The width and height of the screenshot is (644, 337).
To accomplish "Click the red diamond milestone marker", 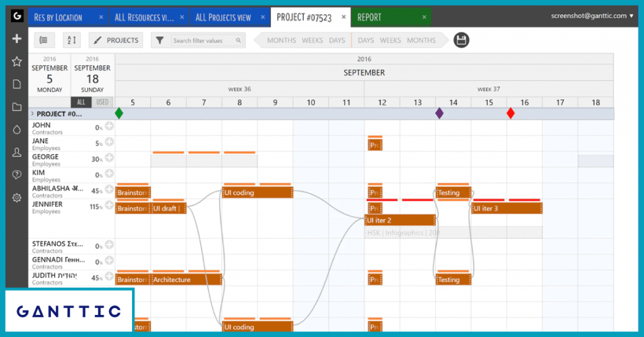I will [511, 113].
